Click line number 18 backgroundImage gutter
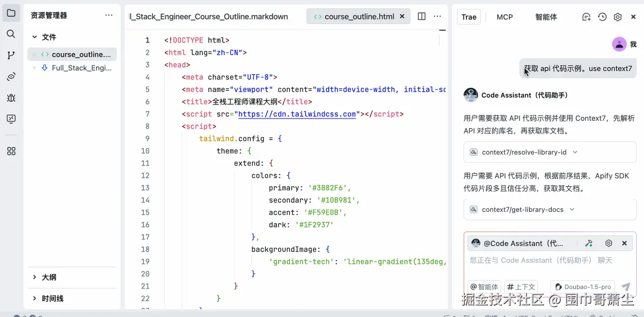Image resolution: width=644 pixels, height=317 pixels. click(145, 249)
